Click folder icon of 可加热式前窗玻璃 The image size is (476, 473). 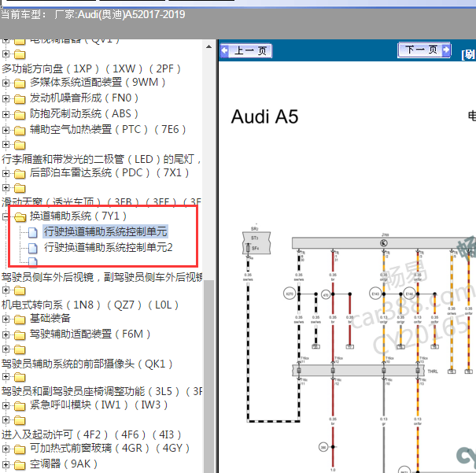point(20,449)
